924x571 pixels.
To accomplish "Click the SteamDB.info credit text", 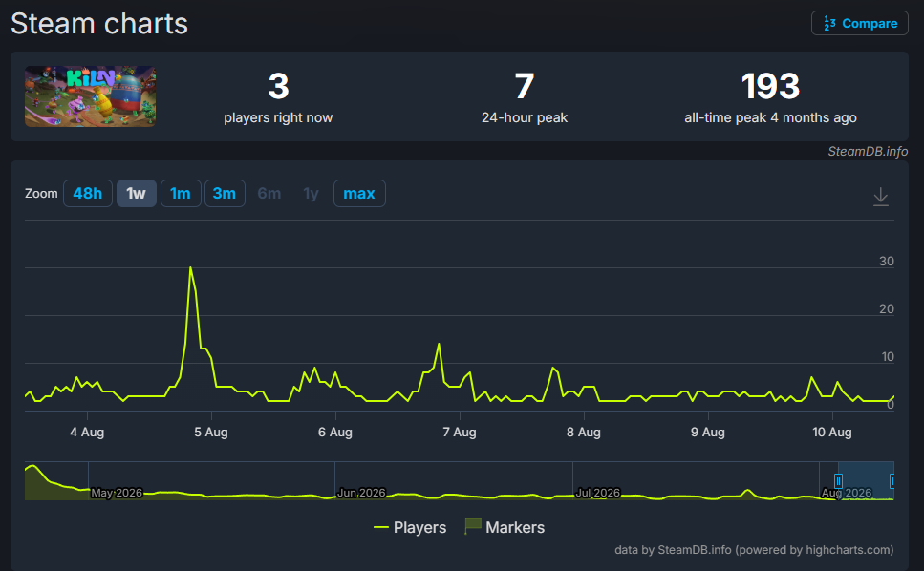I will (868, 151).
